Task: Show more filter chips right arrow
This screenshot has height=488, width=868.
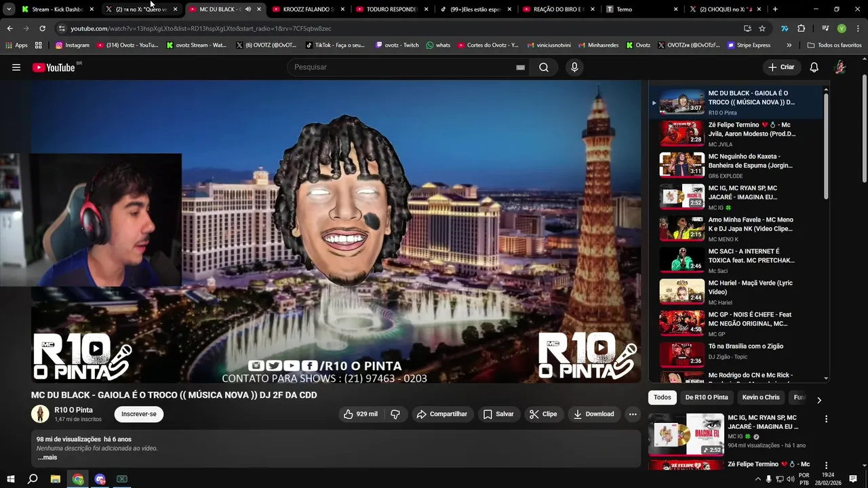Action: pos(818,400)
